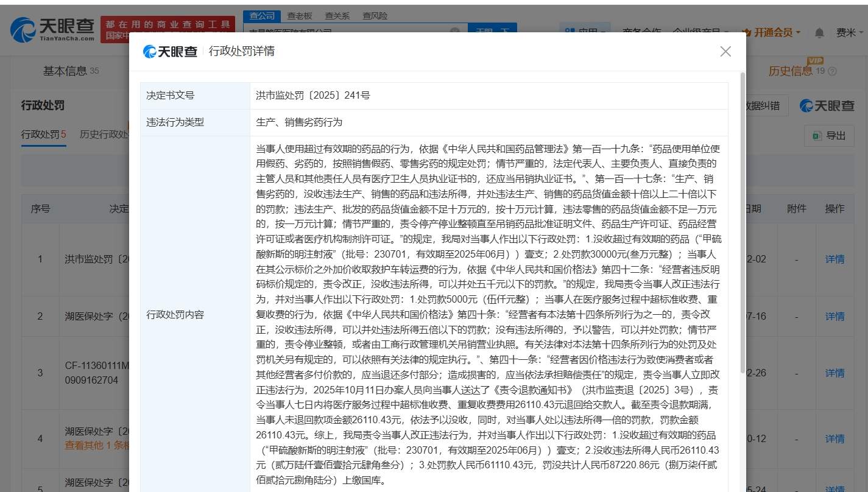Click the crown icon beside 开通会员
The width and height of the screenshot is (868, 492).
coord(747,33)
